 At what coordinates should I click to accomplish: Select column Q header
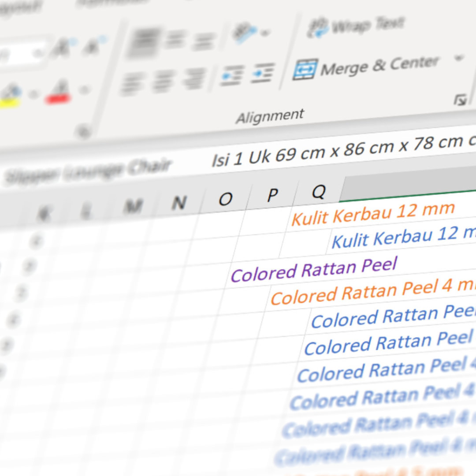[x=318, y=192]
